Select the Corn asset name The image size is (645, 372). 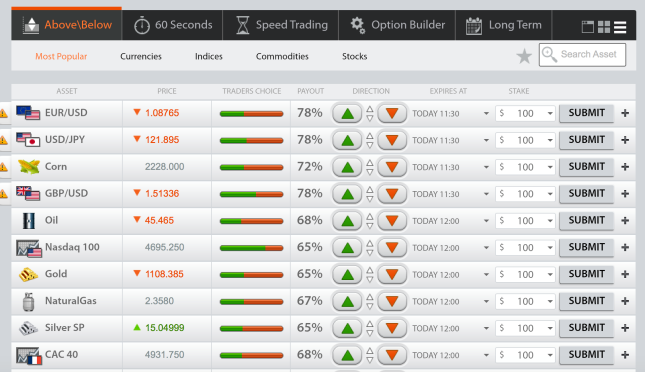[56, 167]
